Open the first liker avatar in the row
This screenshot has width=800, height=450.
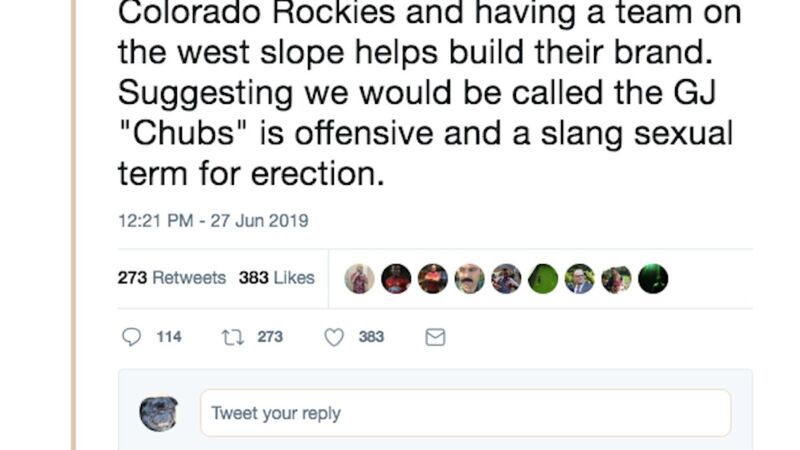click(360, 279)
